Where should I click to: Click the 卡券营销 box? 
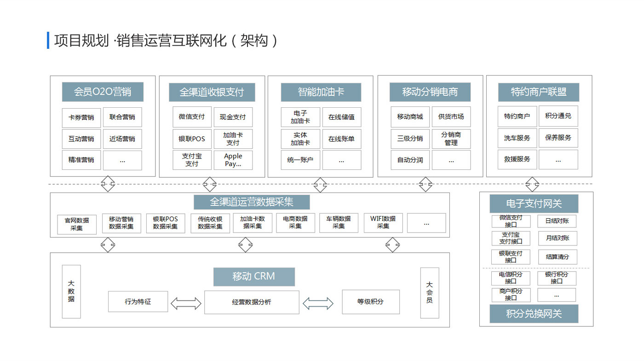(x=81, y=117)
